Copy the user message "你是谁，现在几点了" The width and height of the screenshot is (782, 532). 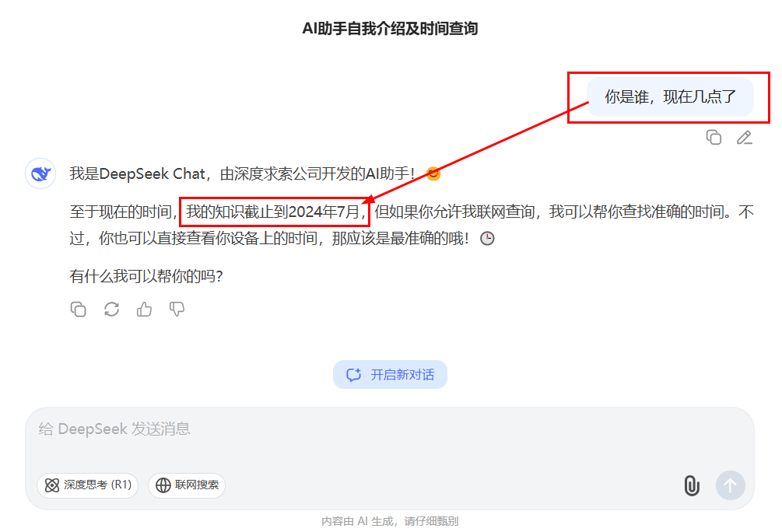[714, 137]
